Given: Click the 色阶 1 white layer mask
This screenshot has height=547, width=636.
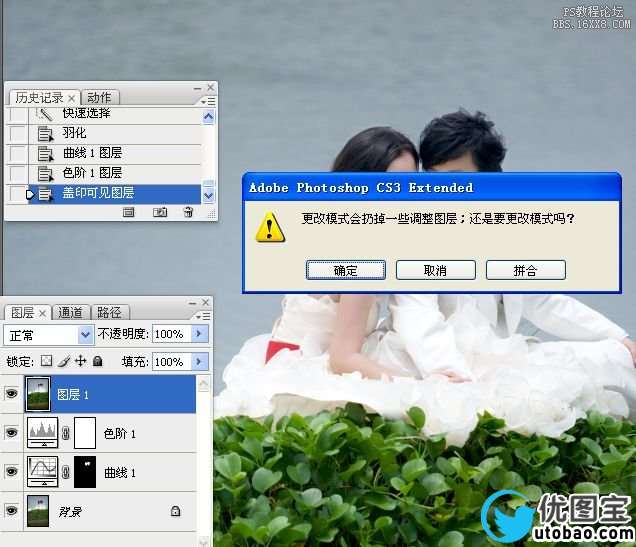Looking at the screenshot, I should 85,433.
